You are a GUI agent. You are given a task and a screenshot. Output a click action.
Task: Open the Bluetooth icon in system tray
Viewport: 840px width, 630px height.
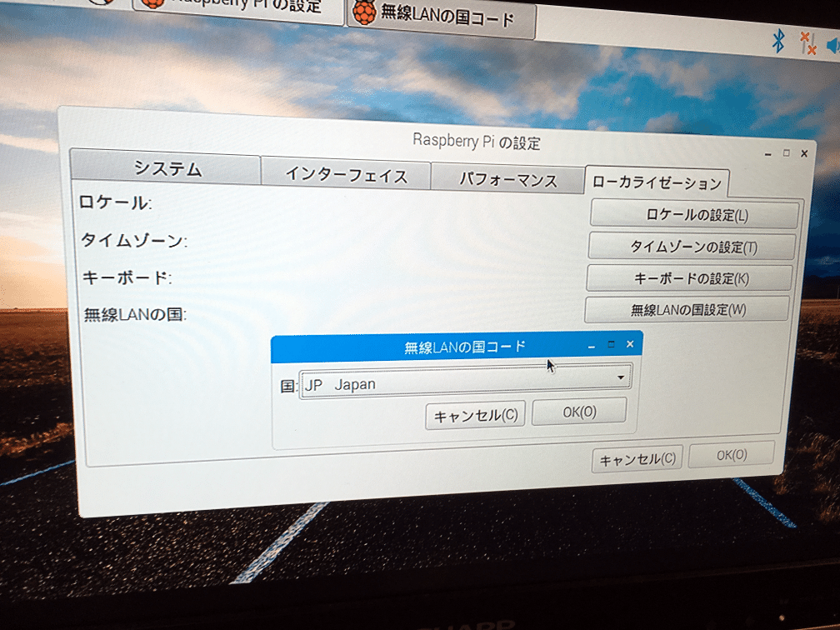tap(777, 41)
